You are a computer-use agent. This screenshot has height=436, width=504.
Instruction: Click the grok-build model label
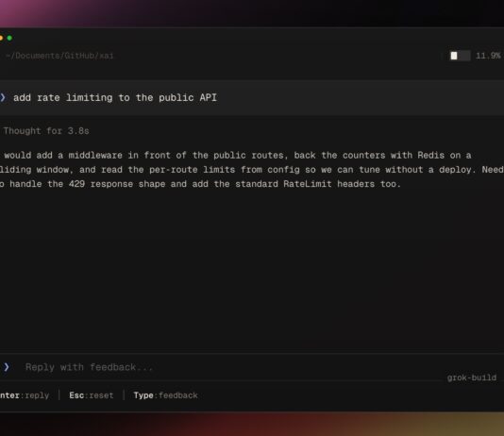point(472,377)
